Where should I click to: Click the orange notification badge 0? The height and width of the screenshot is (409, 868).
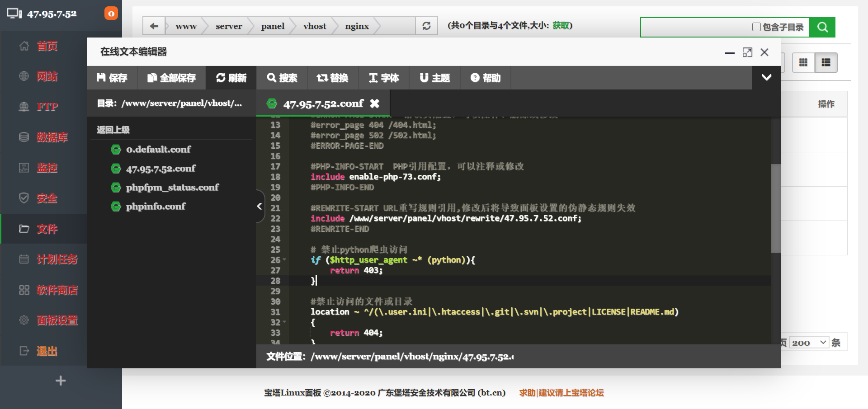pyautogui.click(x=111, y=14)
